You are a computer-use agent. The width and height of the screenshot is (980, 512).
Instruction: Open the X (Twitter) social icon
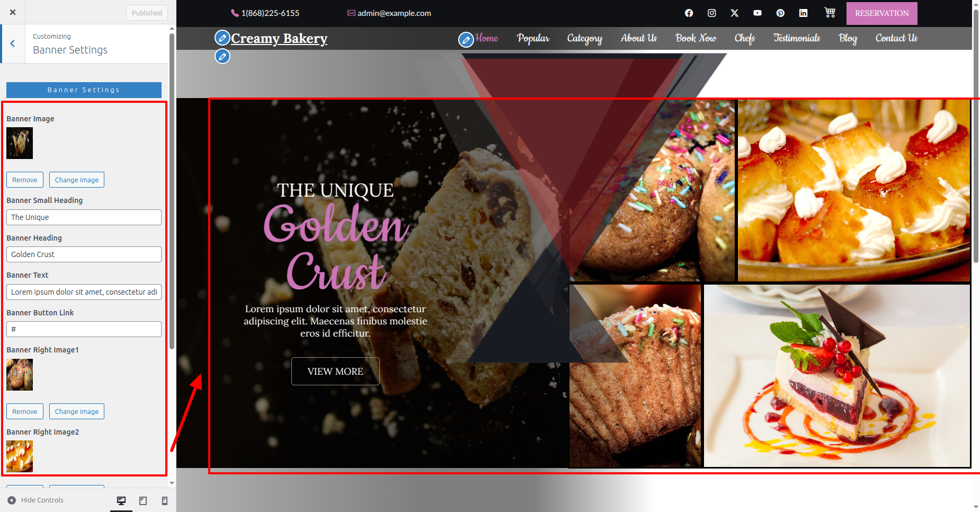pyautogui.click(x=735, y=13)
